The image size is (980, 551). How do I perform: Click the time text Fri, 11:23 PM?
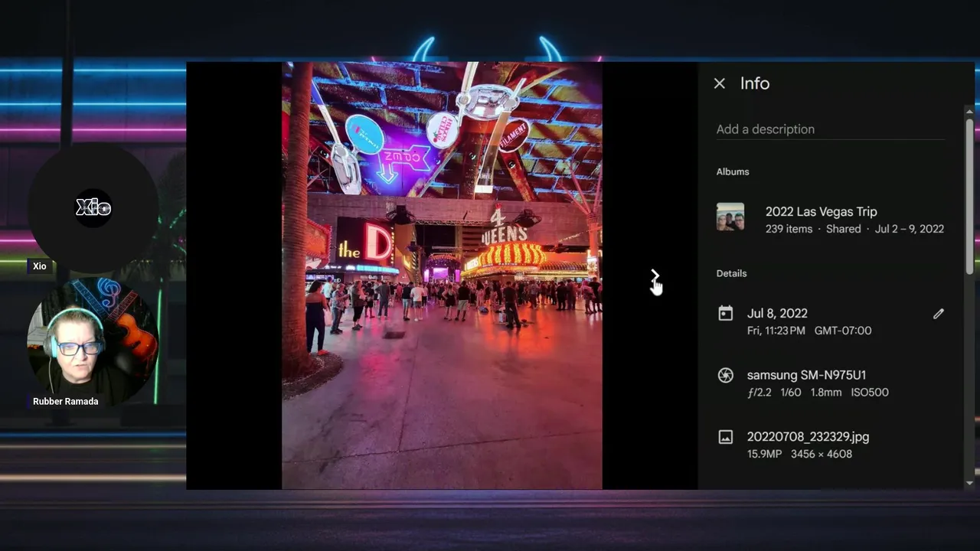click(776, 331)
